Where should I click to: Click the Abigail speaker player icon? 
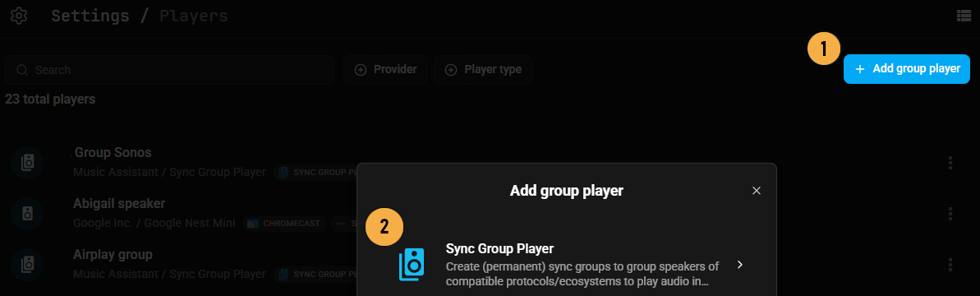pyautogui.click(x=27, y=214)
